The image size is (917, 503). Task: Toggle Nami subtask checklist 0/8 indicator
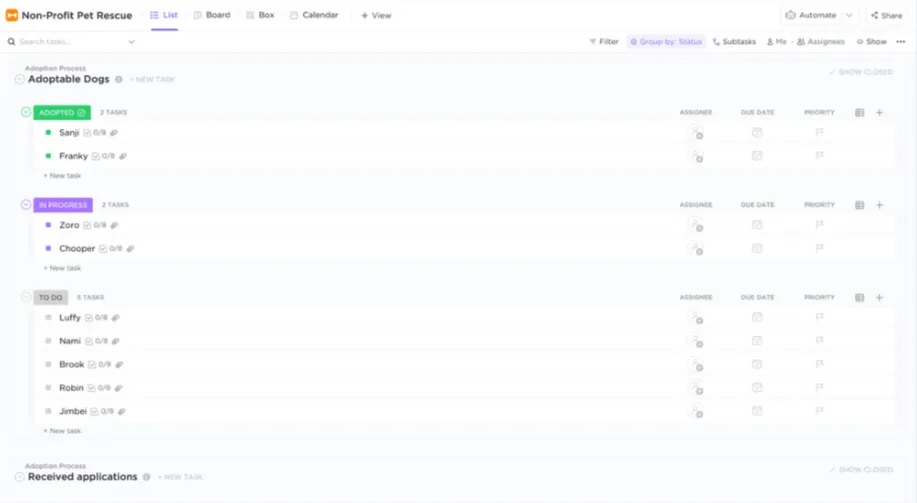(x=96, y=341)
